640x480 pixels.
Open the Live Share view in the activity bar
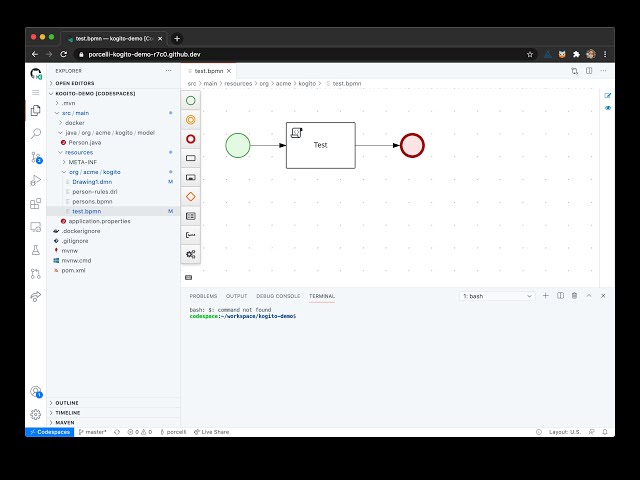[x=36, y=297]
